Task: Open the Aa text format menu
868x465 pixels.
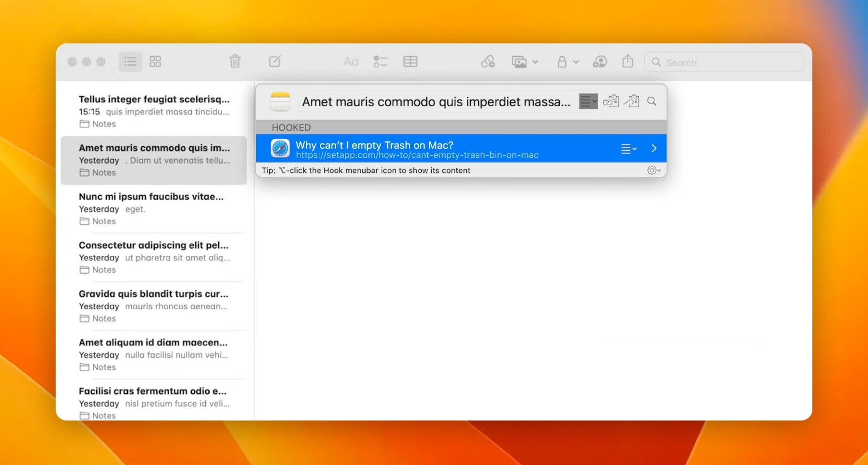Action: tap(351, 62)
